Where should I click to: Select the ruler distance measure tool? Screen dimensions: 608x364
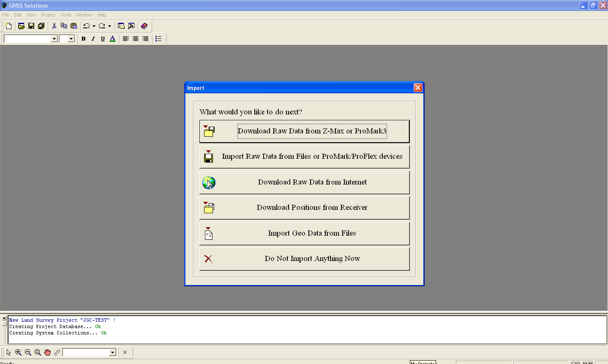click(57, 352)
